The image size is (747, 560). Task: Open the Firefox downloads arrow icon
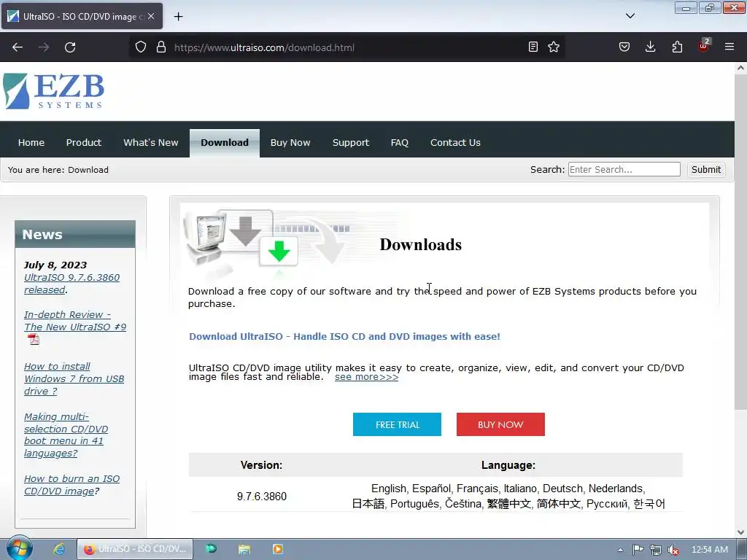click(650, 47)
